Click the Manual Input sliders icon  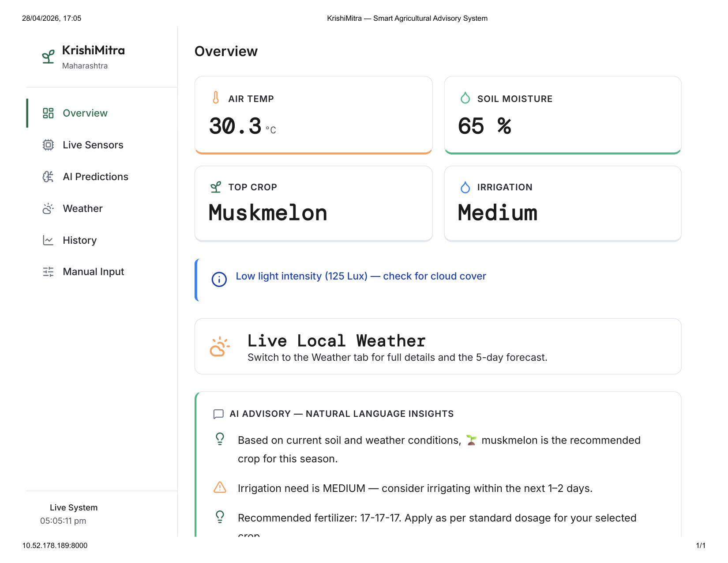48,272
